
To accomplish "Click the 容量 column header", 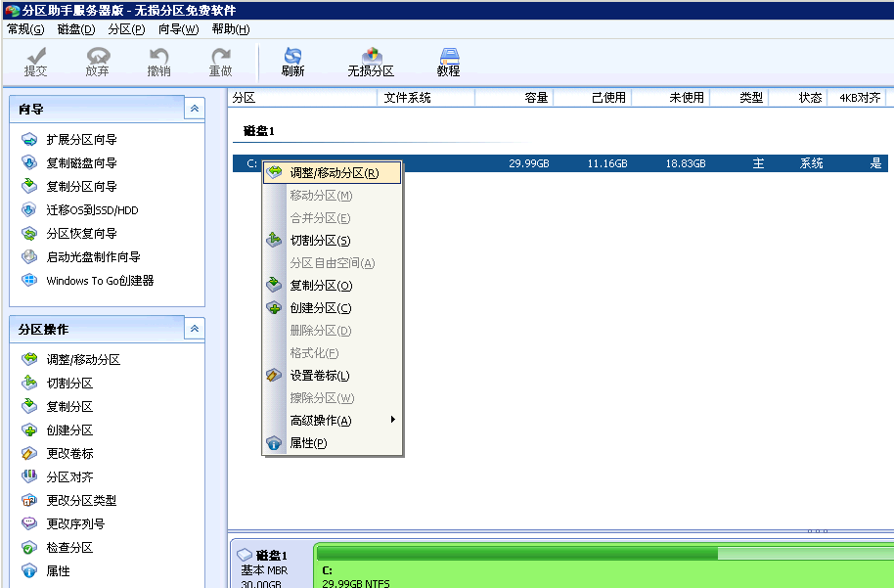I will (514, 98).
